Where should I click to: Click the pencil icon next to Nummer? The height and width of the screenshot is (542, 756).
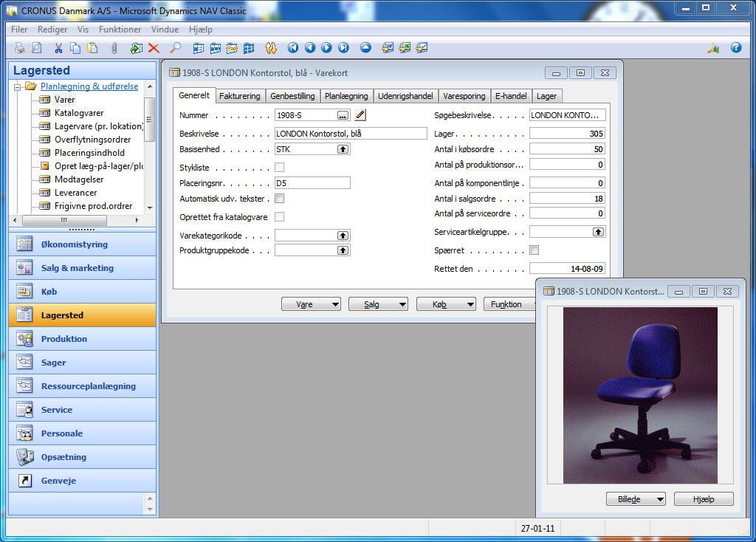[x=360, y=114]
